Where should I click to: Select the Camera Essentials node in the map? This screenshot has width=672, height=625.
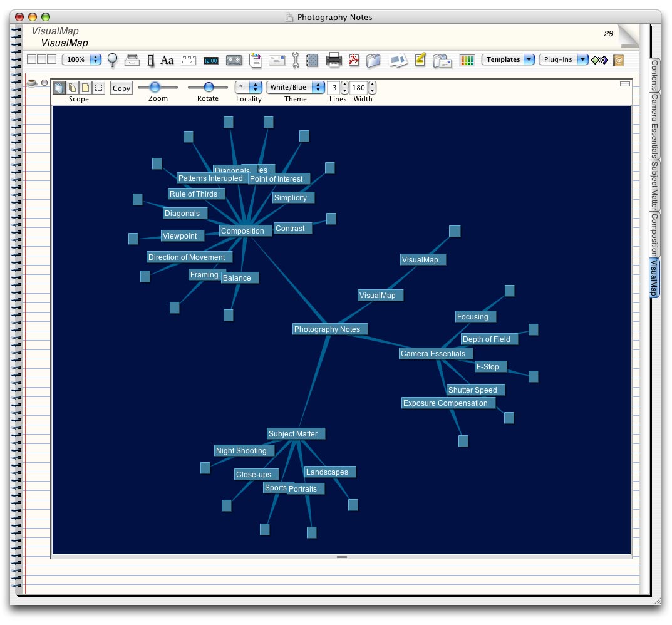click(435, 354)
